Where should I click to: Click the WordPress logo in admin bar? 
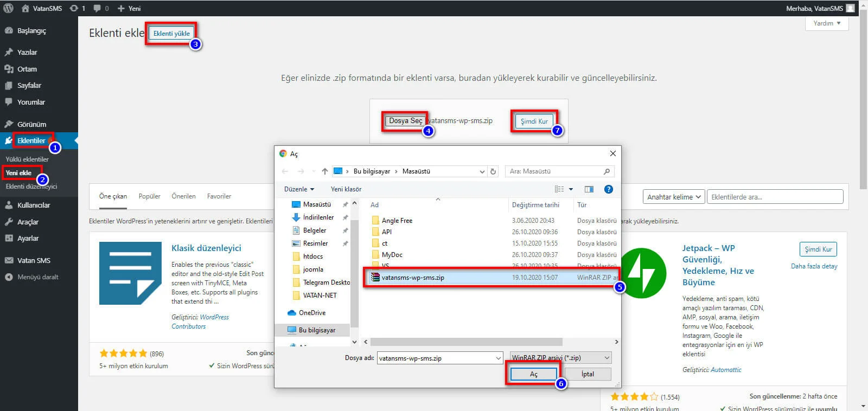(x=8, y=8)
